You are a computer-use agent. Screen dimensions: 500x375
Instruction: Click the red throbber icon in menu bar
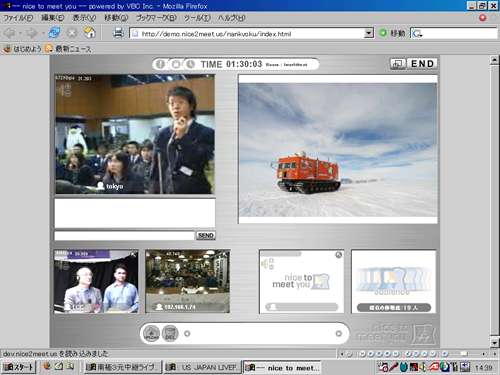pyautogui.click(x=483, y=18)
